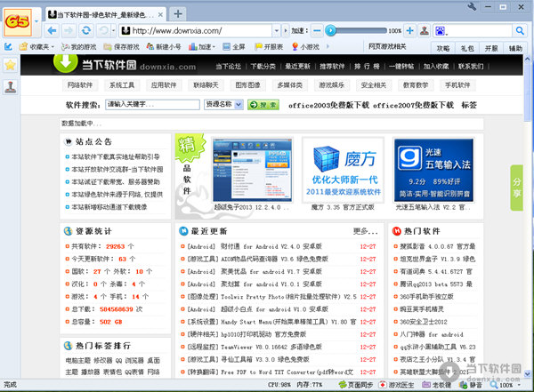Screen dimensions: 534x392
Task: Open 游戏医生 in the status bar
Action: pyautogui.click(x=397, y=385)
